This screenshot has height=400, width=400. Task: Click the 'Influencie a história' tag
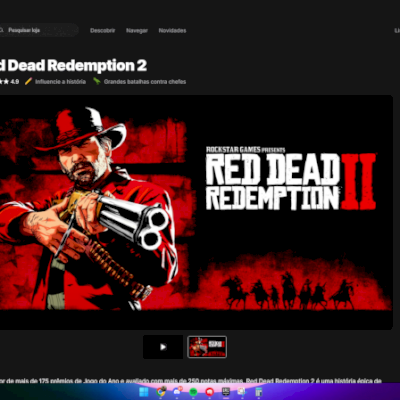click(x=60, y=82)
